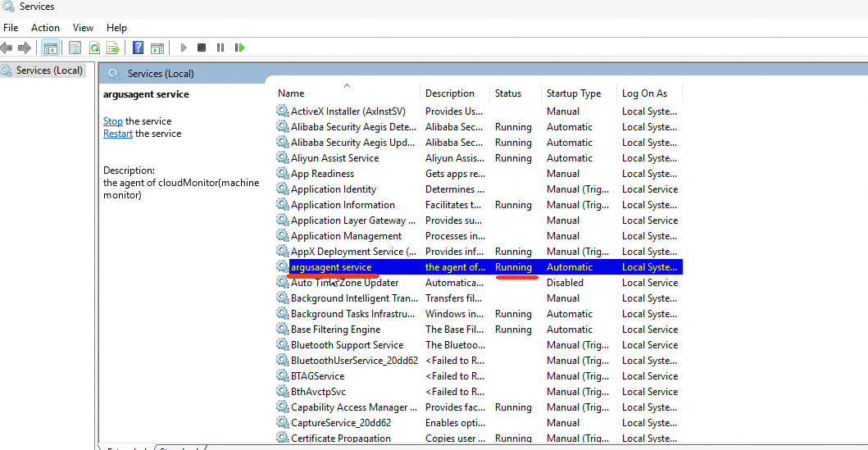Open the File menu
The height and width of the screenshot is (450, 868).
(x=11, y=28)
